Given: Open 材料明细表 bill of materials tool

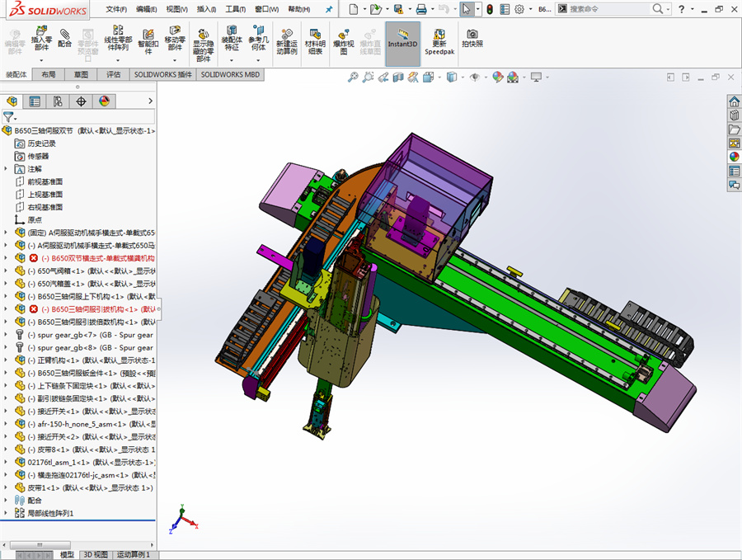Looking at the screenshot, I should click(315, 40).
